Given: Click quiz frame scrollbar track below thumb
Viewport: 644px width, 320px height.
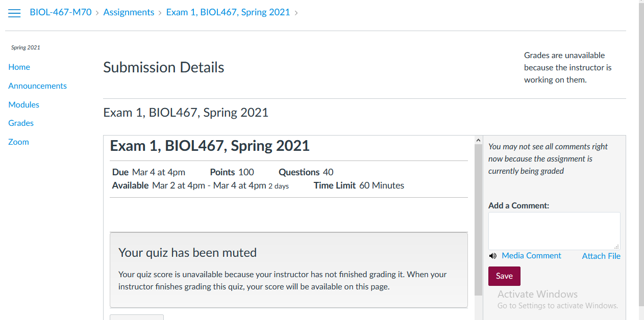Looking at the screenshot, I should pyautogui.click(x=478, y=308).
